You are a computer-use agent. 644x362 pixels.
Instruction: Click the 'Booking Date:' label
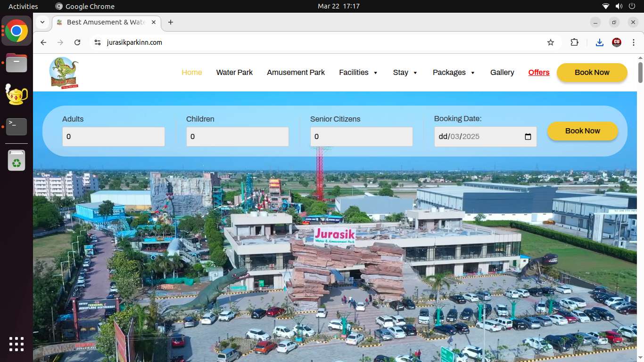pos(458,119)
